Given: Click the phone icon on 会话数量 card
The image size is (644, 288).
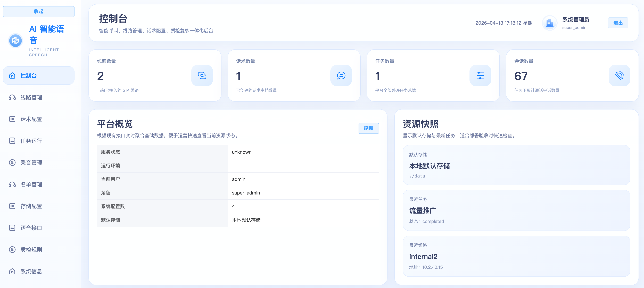Looking at the screenshot, I should tap(620, 75).
